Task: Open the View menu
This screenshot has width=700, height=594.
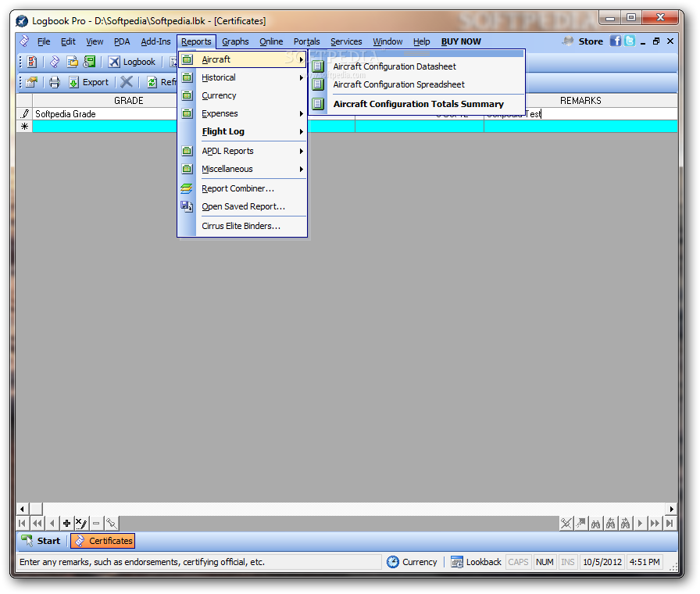Action: pos(95,41)
